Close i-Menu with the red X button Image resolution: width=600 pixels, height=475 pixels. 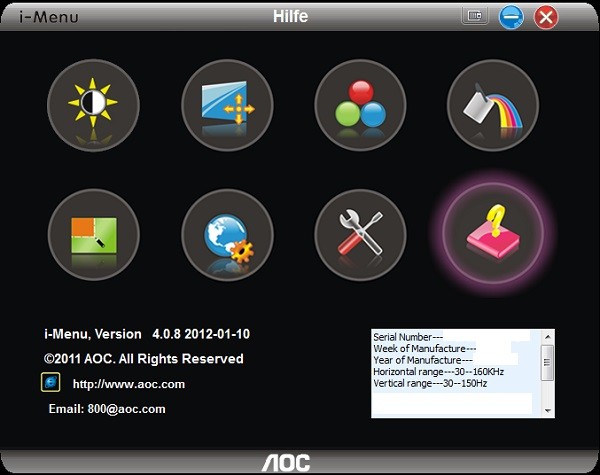(x=546, y=17)
